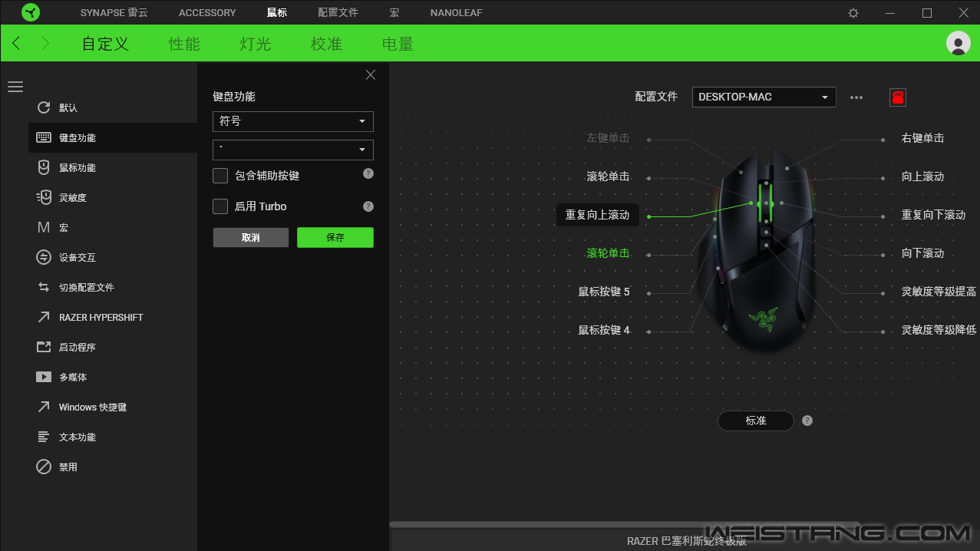
Task: Open the 宏 top menu item
Action: tap(394, 13)
